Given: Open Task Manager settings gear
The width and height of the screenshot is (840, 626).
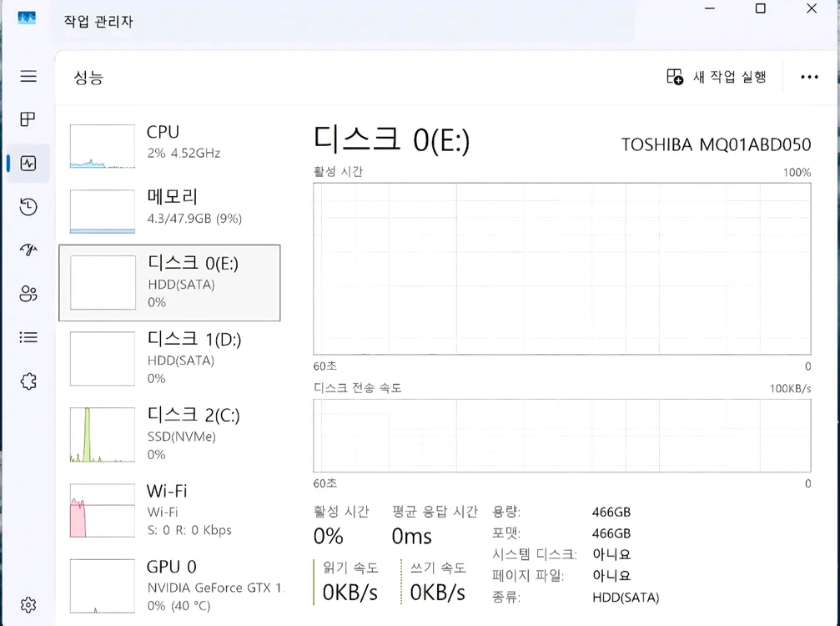Looking at the screenshot, I should click(28, 605).
